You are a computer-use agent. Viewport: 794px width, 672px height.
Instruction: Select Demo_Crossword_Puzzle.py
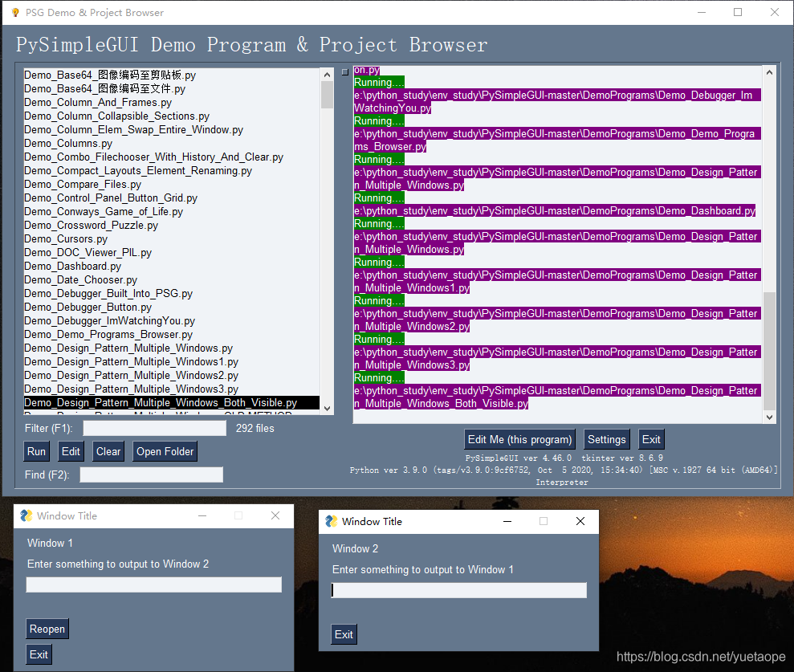[x=172, y=226]
